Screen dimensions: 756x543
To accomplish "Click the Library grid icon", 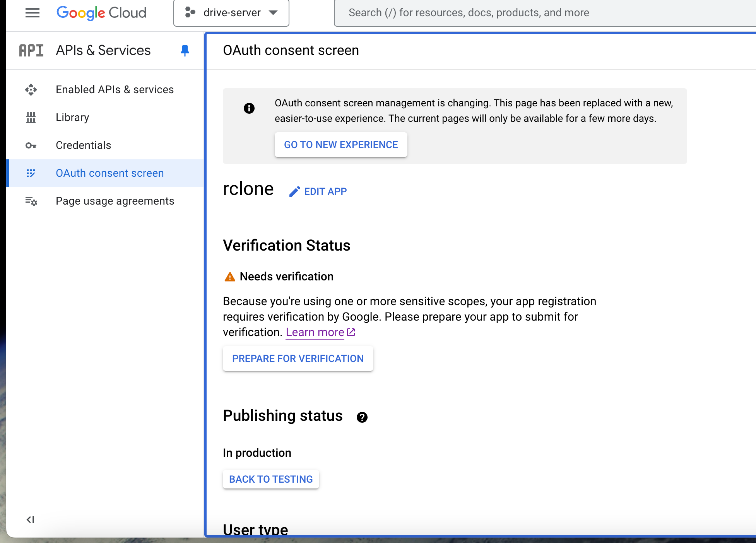I will click(x=31, y=118).
